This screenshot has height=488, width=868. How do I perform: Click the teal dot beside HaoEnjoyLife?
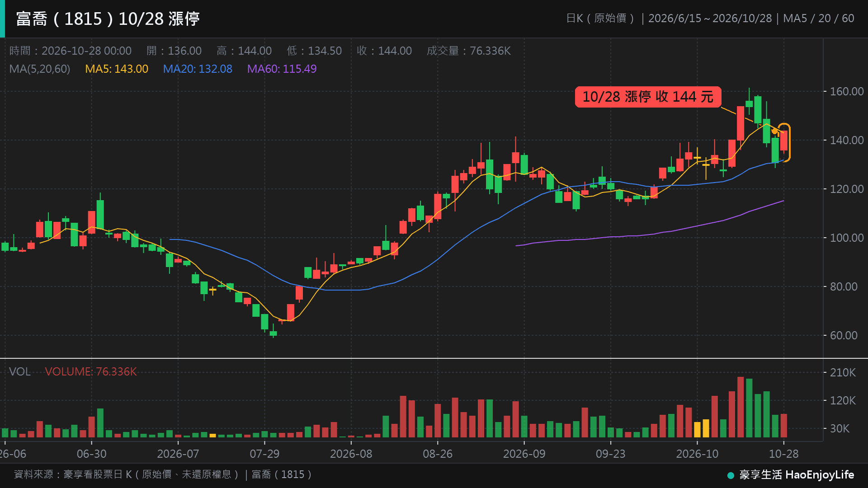click(x=731, y=475)
